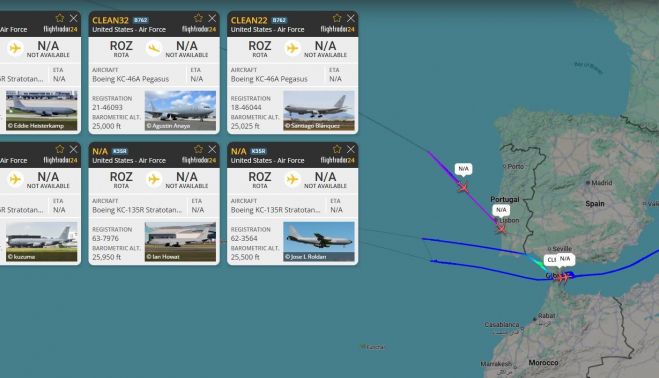This screenshot has width=659, height=378.
Task: Click the yellow plane icon in CLEAN22 card
Action: click(x=293, y=48)
